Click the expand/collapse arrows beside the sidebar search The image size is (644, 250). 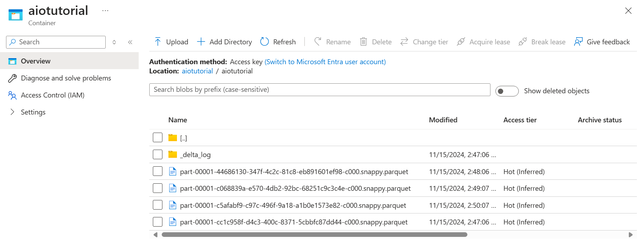coord(114,42)
